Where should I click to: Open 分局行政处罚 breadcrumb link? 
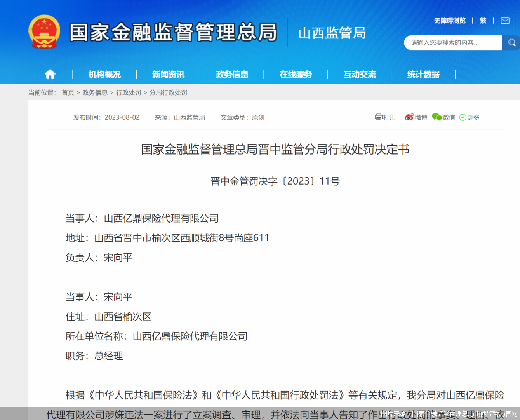tap(168, 92)
